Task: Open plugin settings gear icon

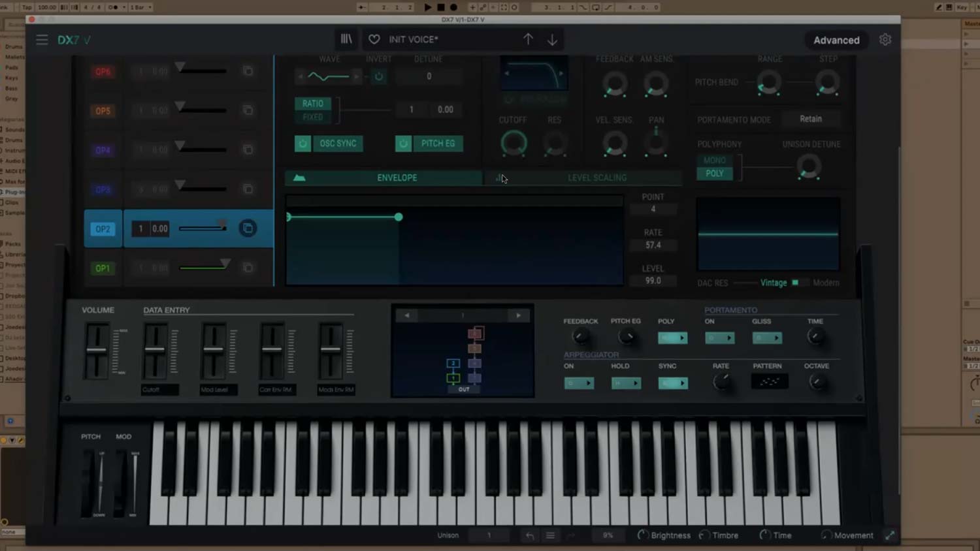Action: tap(885, 40)
